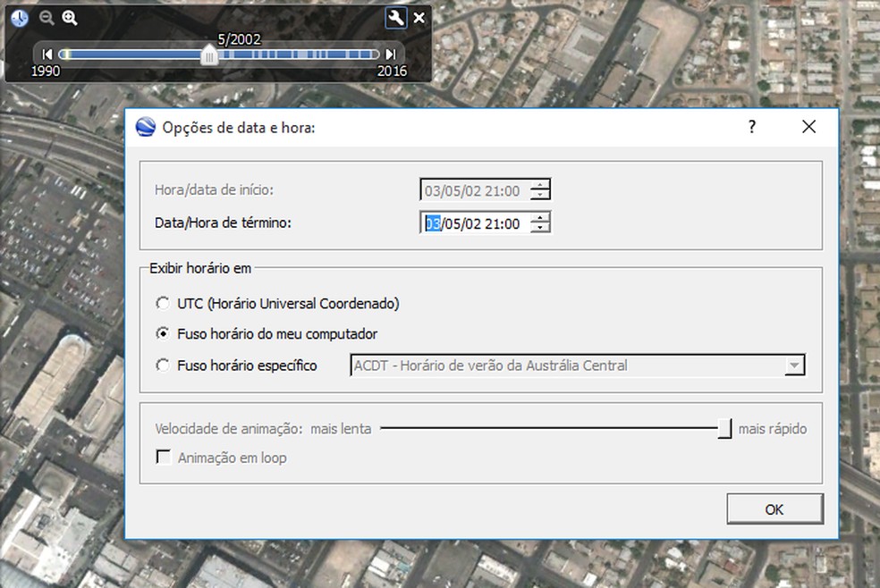
Task: Click the historical imagery clock icon
Action: tap(19, 18)
